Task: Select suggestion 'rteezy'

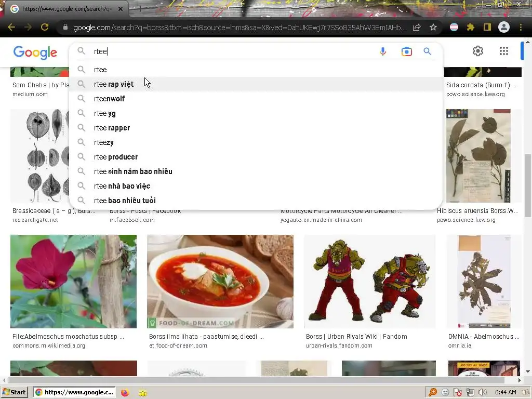Action: tap(256, 142)
